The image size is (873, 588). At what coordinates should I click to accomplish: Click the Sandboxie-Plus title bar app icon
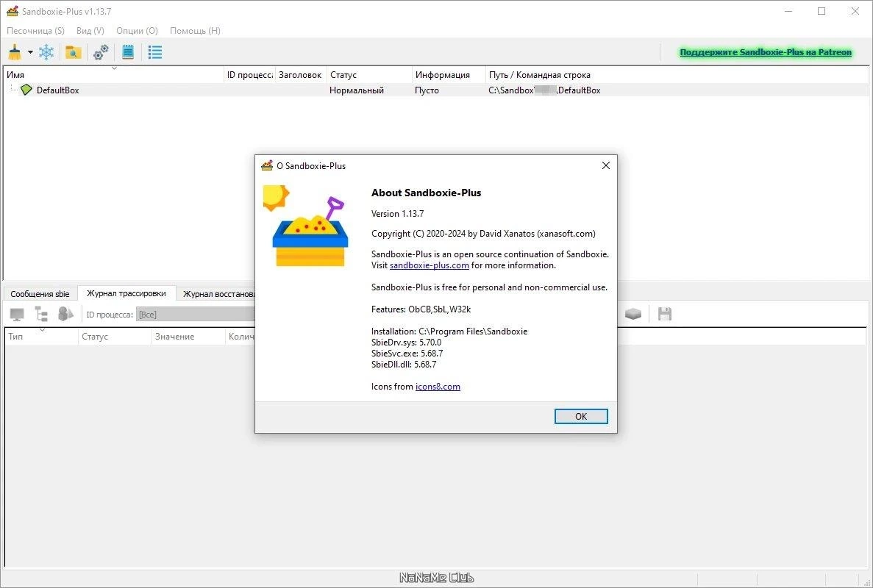(x=13, y=11)
